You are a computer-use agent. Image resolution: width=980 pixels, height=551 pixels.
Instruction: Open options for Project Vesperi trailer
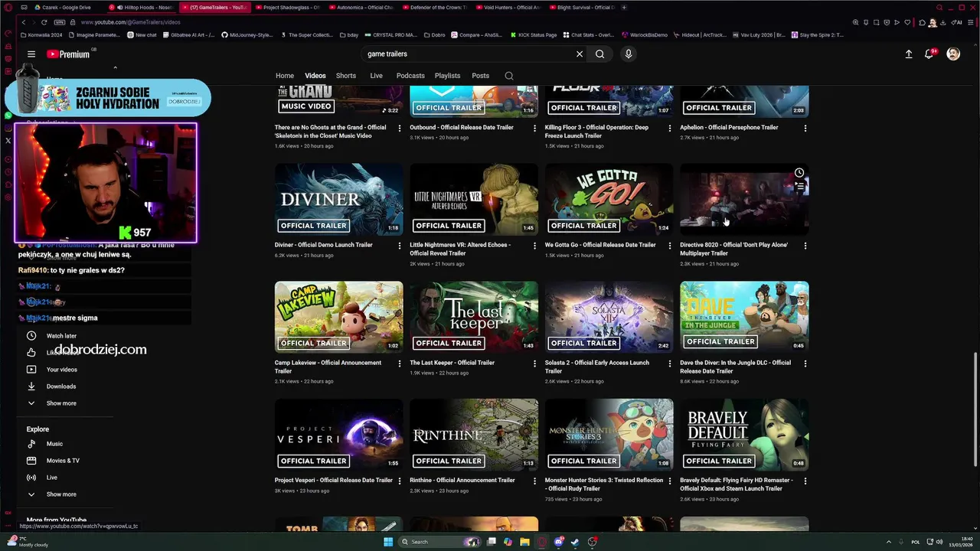pyautogui.click(x=400, y=481)
